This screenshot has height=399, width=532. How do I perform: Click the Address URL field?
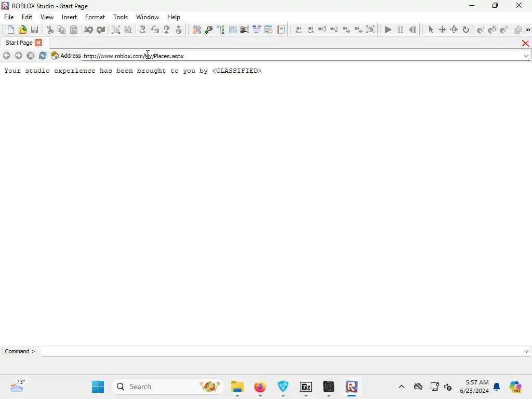pyautogui.click(x=302, y=56)
